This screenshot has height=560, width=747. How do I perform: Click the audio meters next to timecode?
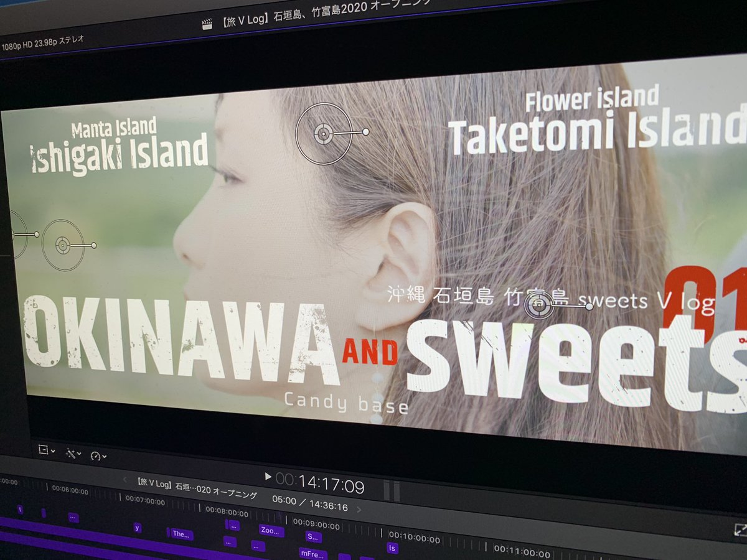(392, 490)
